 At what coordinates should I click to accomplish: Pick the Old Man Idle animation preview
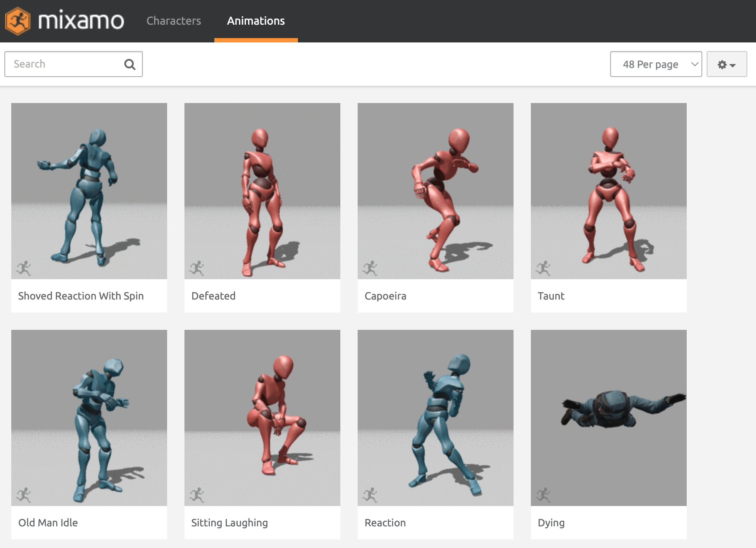click(89, 417)
